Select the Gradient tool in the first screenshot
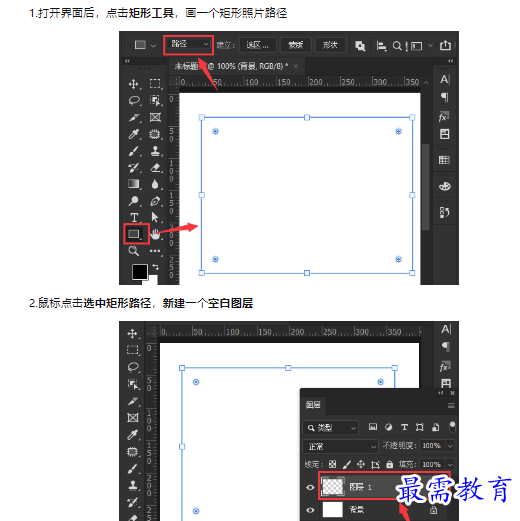This screenshot has width=520, height=521. 134,184
